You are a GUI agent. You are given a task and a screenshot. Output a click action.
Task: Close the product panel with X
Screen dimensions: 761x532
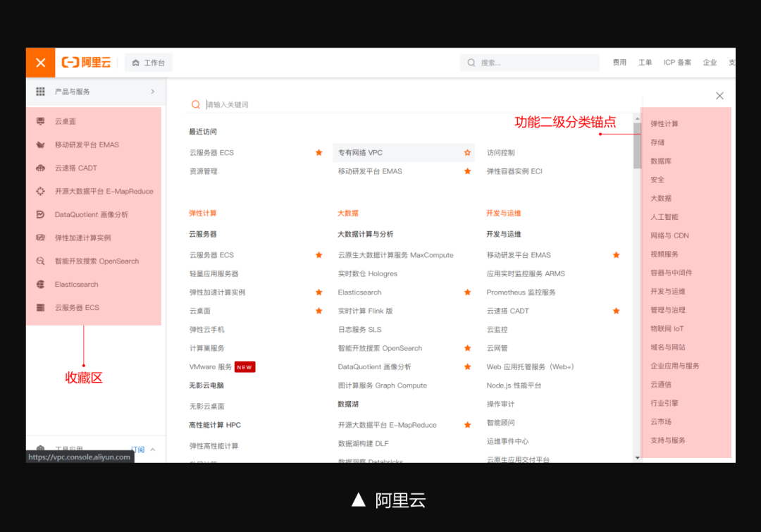719,96
